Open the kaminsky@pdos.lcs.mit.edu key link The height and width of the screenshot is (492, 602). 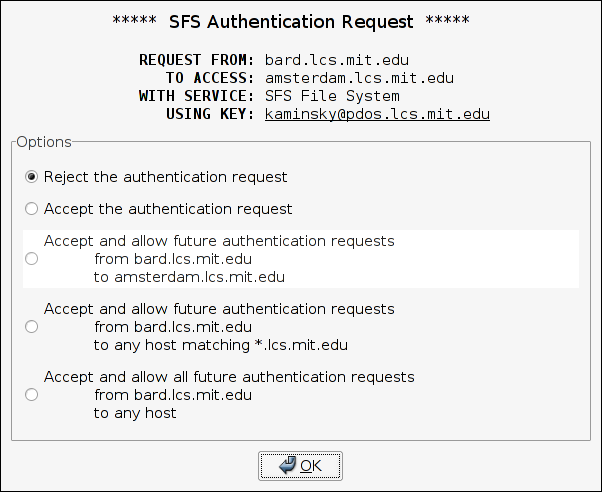[x=377, y=115]
